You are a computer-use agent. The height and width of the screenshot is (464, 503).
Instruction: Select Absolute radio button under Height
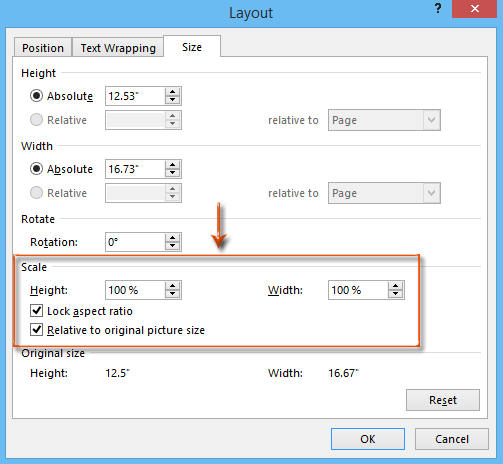click(36, 96)
